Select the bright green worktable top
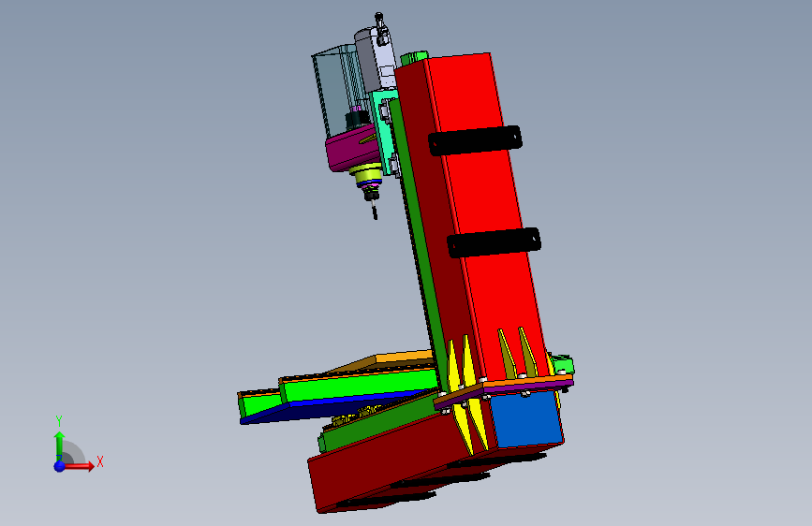812x526 pixels. (358, 387)
